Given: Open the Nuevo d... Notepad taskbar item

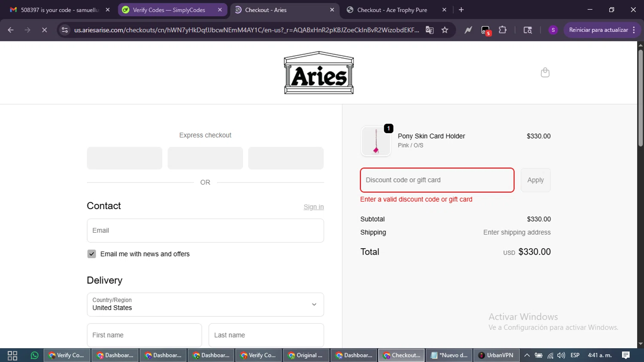Looking at the screenshot, I should pyautogui.click(x=449, y=355).
